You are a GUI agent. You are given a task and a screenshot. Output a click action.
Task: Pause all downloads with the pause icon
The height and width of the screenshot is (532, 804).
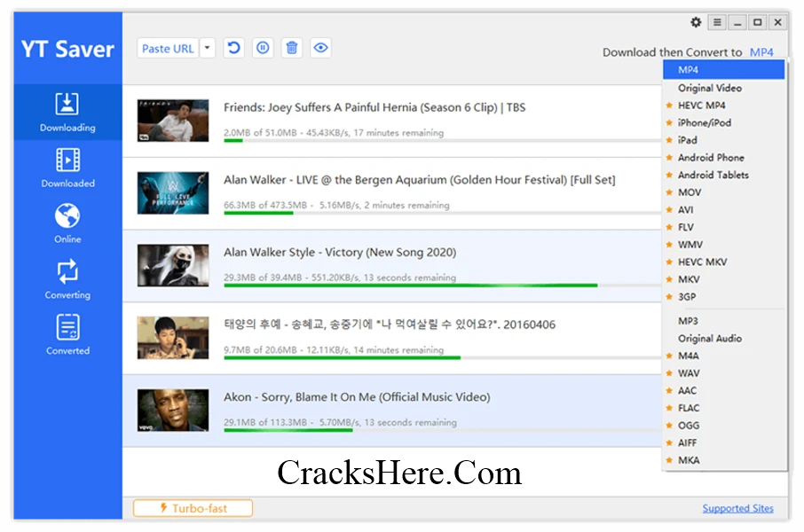tap(263, 48)
